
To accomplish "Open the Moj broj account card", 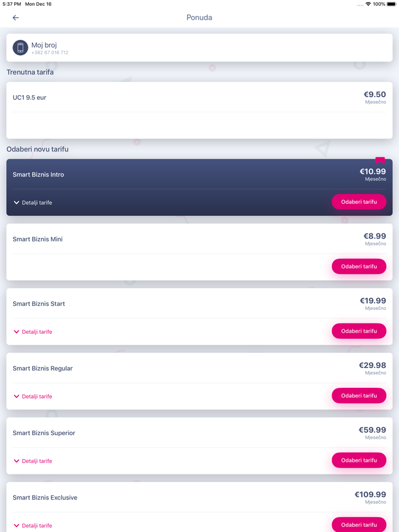I will (x=199, y=47).
